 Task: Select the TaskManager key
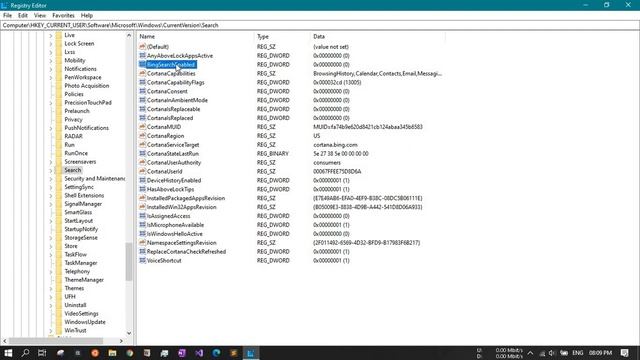tap(81, 263)
